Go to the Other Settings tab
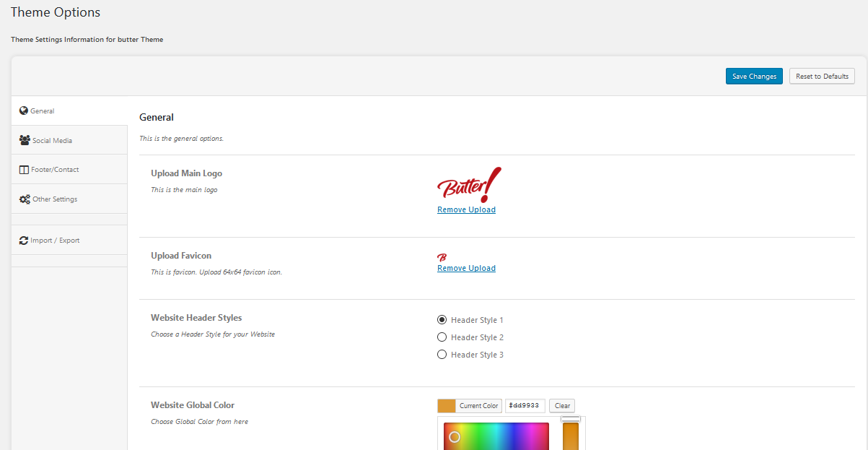 pos(55,199)
